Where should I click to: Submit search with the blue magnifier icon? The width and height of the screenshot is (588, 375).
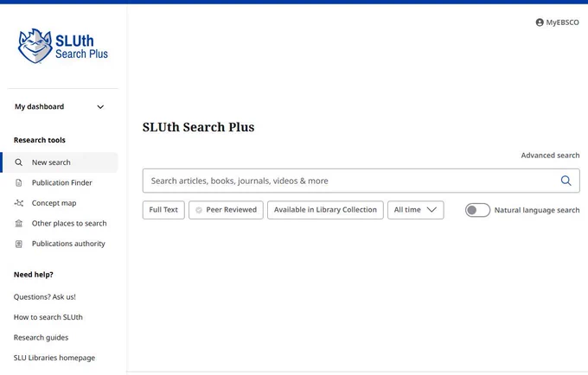[566, 181]
